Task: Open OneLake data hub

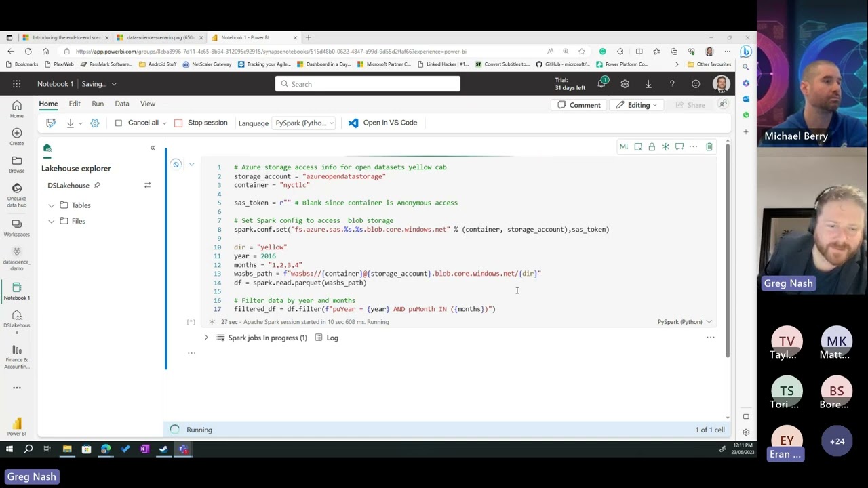Action: [x=16, y=195]
